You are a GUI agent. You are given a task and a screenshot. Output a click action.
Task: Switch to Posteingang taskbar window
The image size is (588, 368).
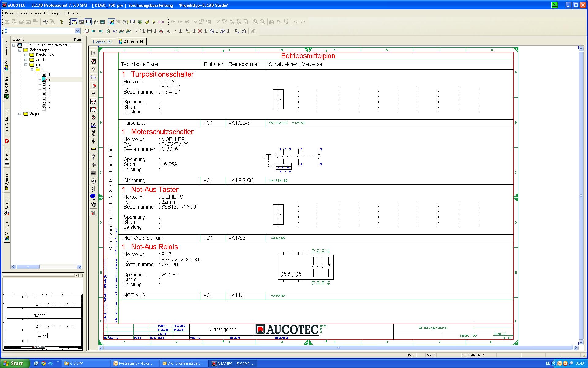(135, 363)
